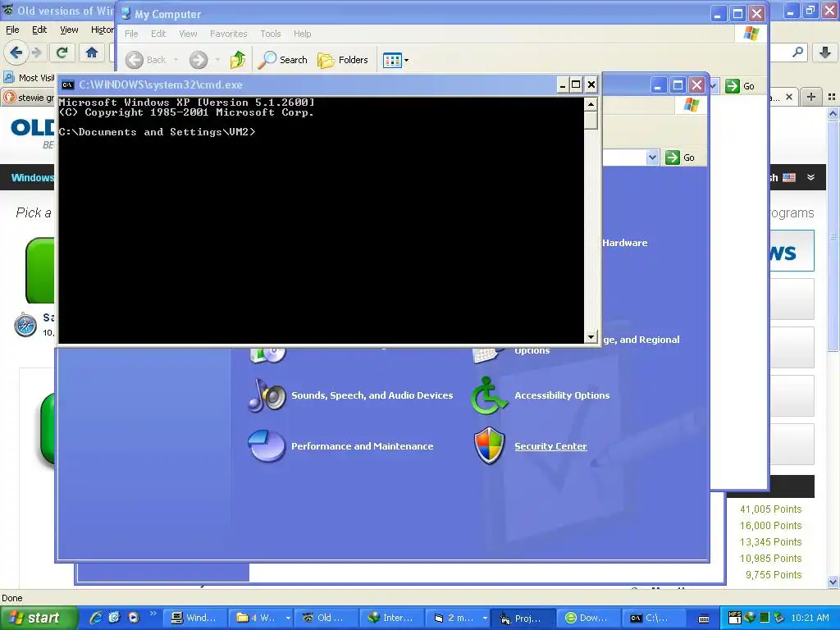Switch to the Proj... taskbar button
This screenshot has height=630, width=840.
coord(523,618)
